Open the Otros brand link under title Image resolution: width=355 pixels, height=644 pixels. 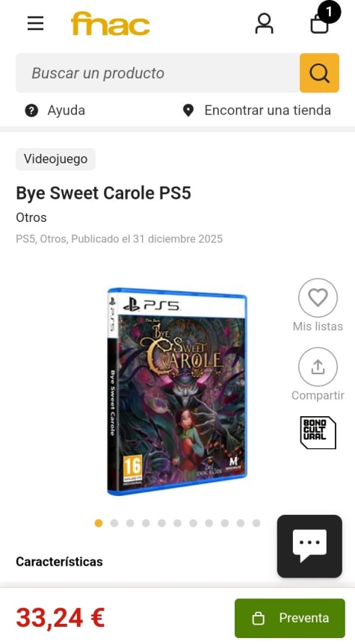click(31, 217)
